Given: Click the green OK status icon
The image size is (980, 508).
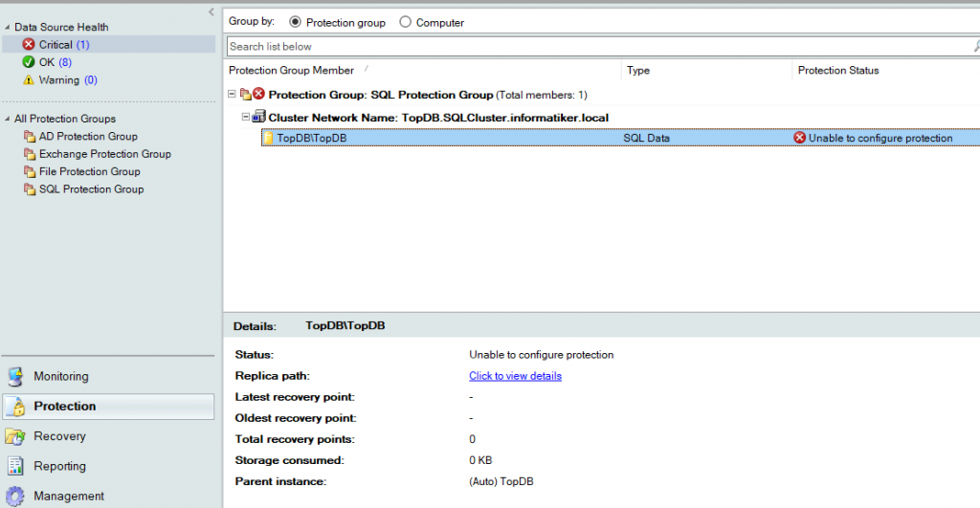Looking at the screenshot, I should 28,62.
